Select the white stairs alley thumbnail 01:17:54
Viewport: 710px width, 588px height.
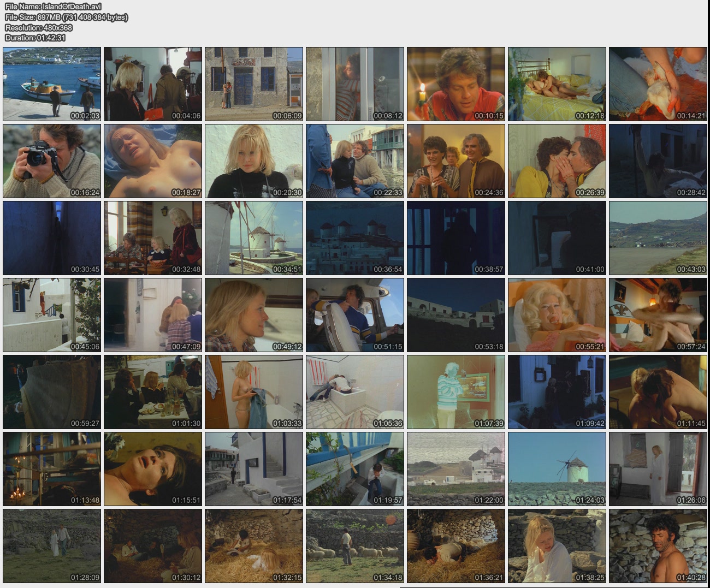tap(254, 469)
